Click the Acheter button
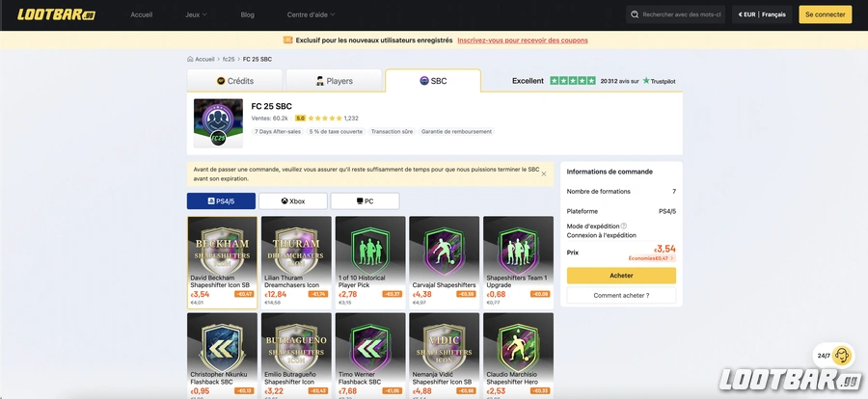This screenshot has height=399, width=868. coord(621,276)
